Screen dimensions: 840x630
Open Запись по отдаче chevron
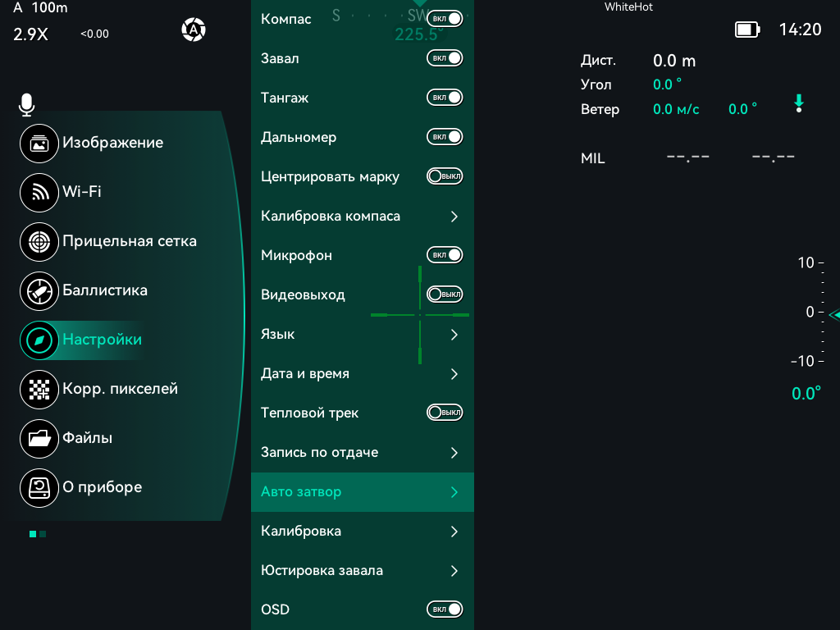click(454, 453)
